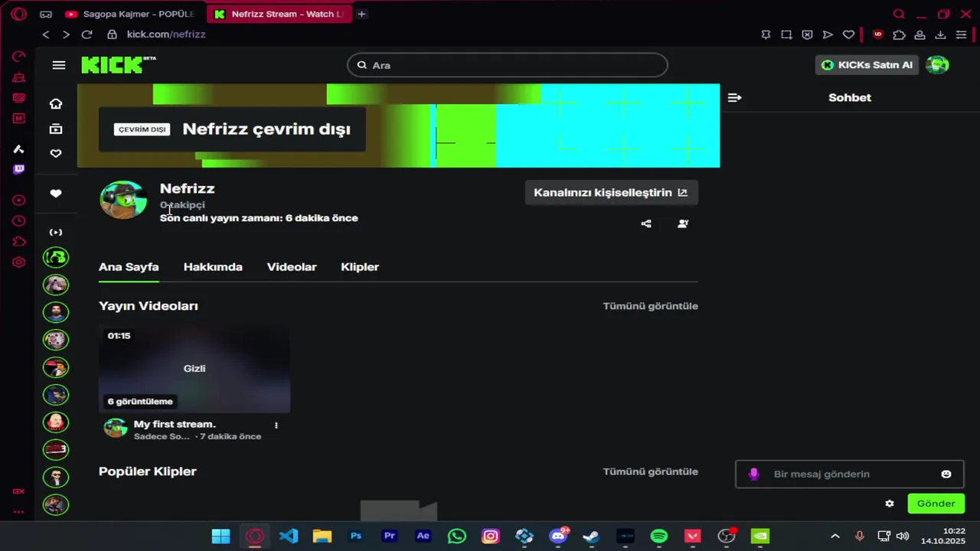This screenshot has height=551, width=980.
Task: Open chat settings gear
Action: pyautogui.click(x=890, y=504)
